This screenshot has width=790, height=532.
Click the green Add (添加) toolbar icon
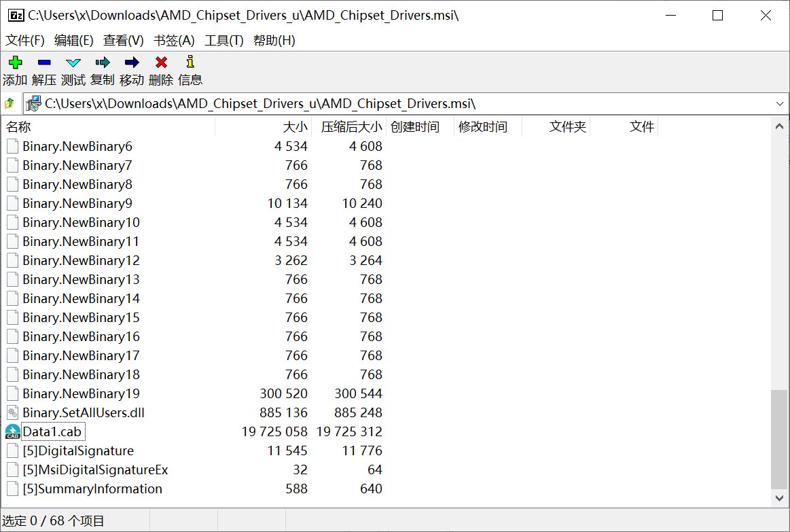point(15,62)
